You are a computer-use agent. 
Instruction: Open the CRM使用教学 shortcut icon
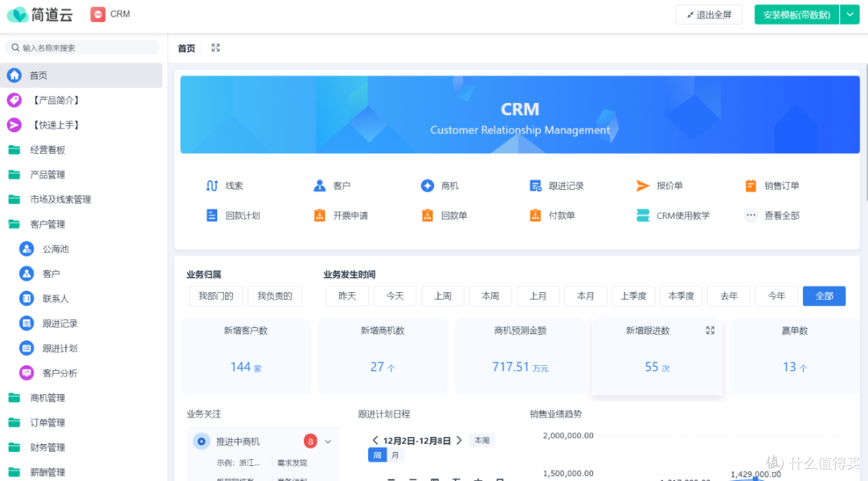tap(643, 216)
